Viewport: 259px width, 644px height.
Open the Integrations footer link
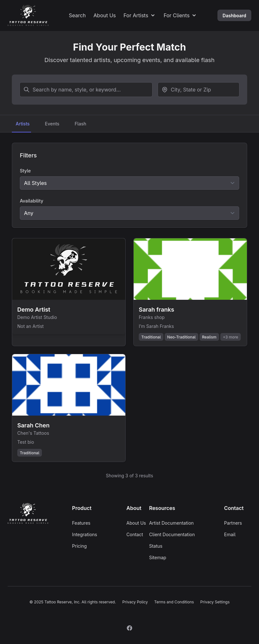click(x=84, y=534)
